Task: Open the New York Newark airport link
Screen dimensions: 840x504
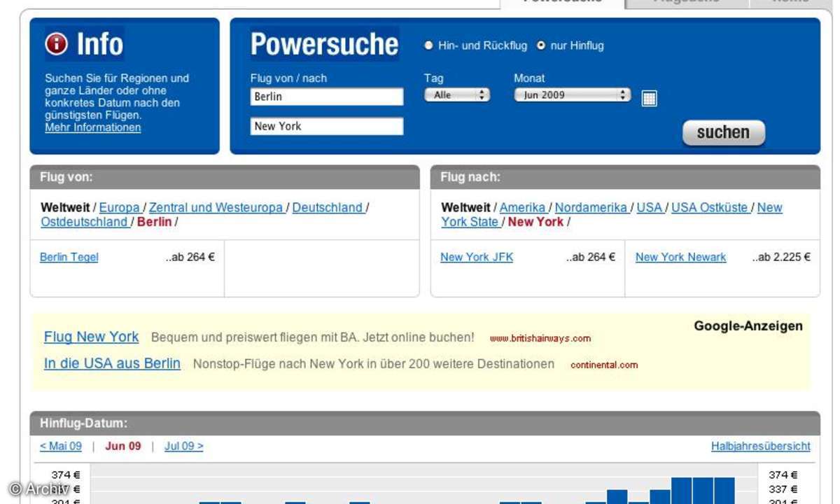Action: pos(681,257)
